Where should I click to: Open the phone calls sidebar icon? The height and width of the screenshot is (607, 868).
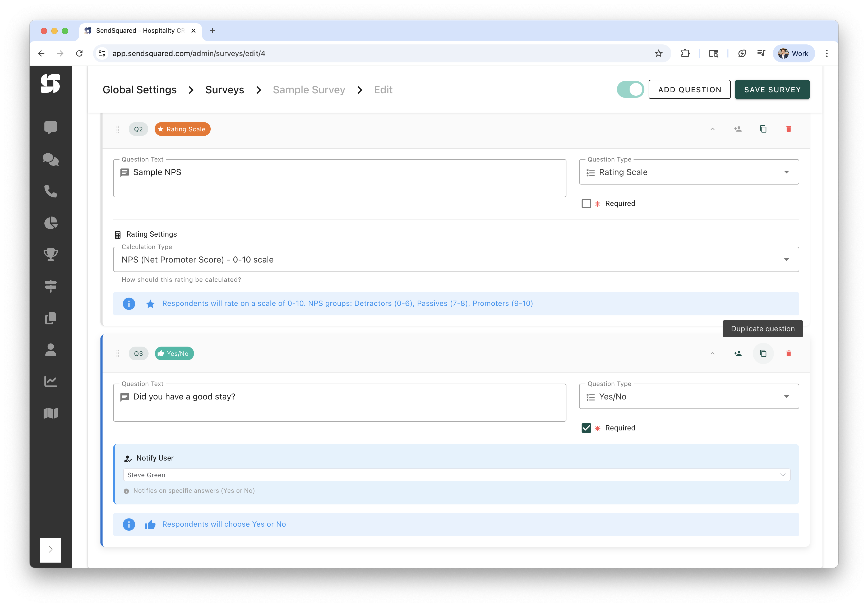[51, 191]
